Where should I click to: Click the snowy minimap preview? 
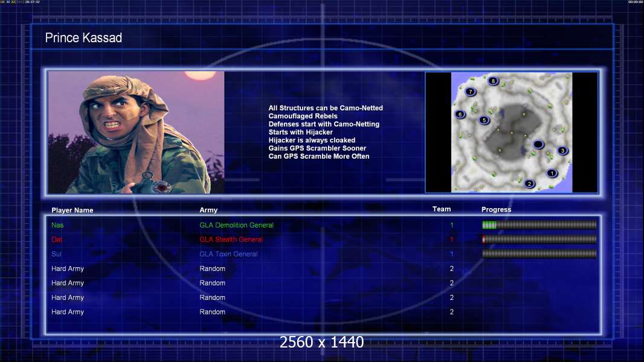[x=511, y=132]
